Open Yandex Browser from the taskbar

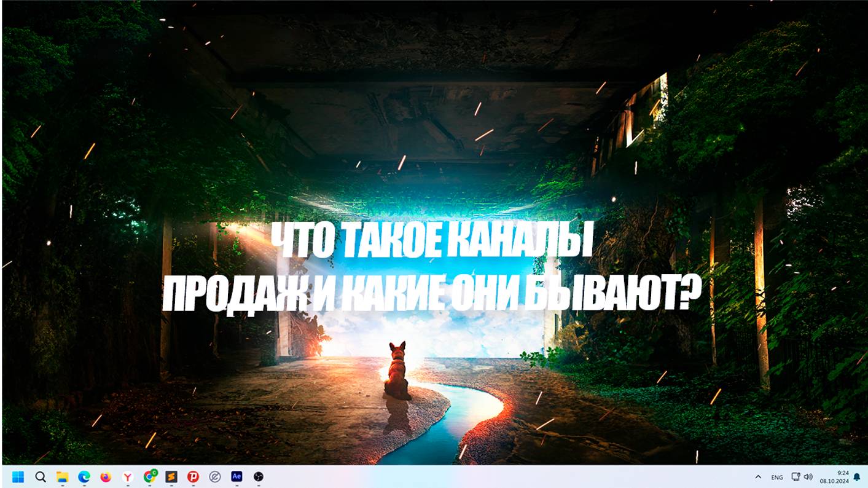[128, 476]
